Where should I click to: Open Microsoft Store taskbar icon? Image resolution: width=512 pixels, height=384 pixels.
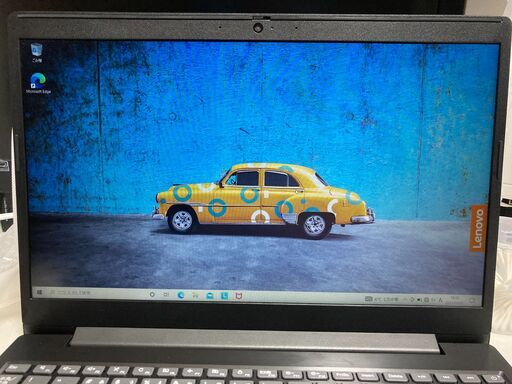tap(210, 296)
